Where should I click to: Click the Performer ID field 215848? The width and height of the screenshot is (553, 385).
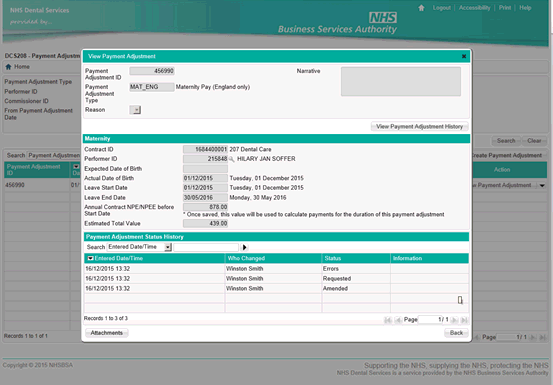point(205,159)
